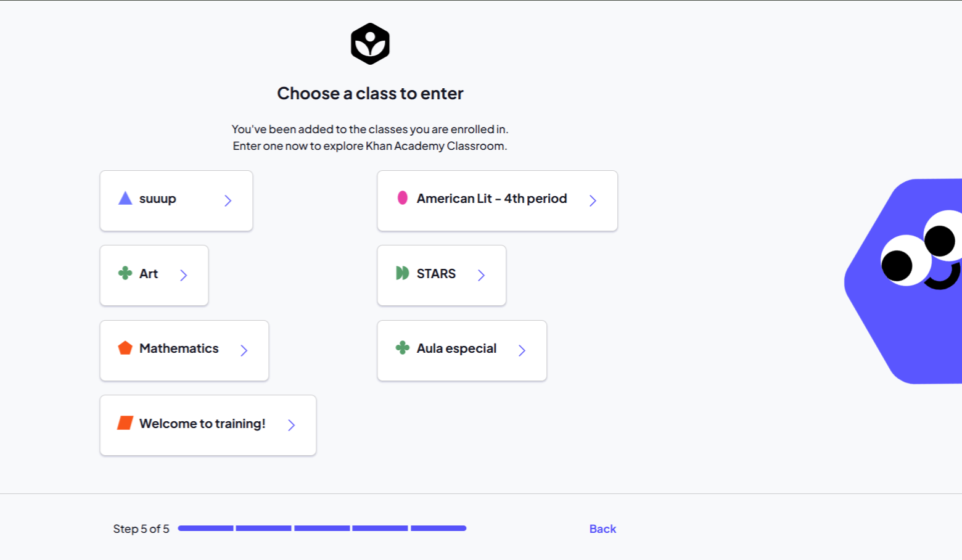Select American Lit - 4th period class

[498, 200]
